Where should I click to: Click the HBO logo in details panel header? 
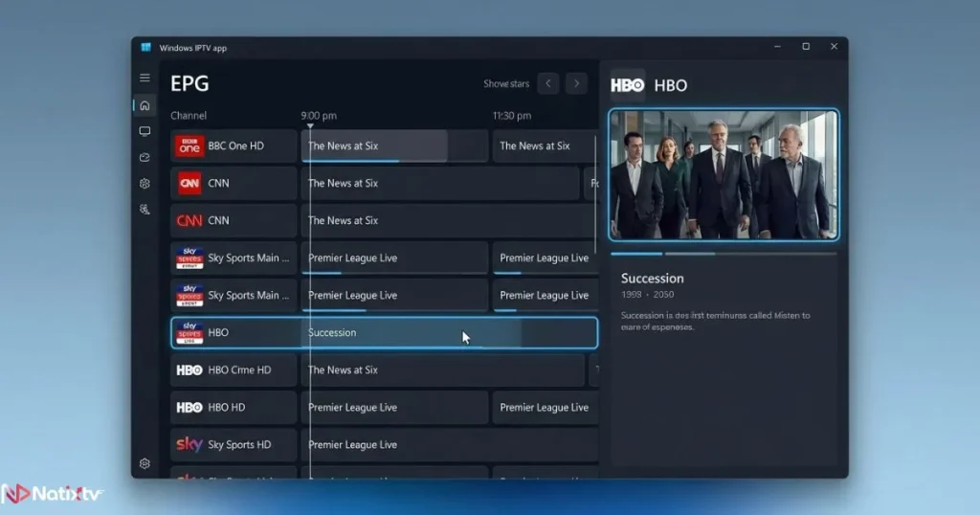pos(627,85)
